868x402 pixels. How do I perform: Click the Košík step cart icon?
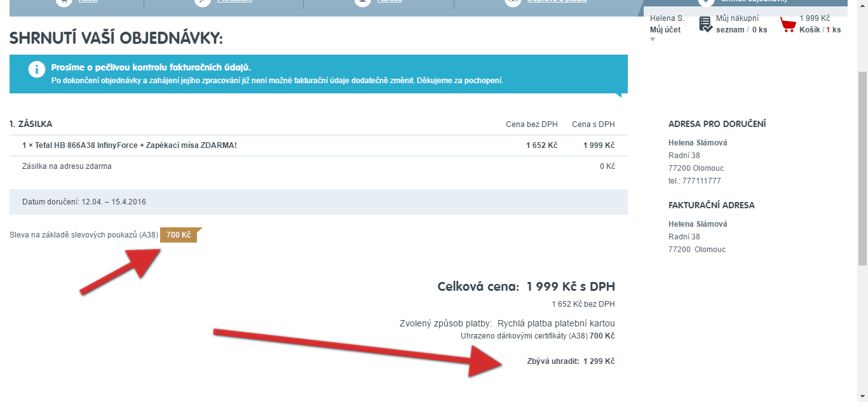pos(64,2)
